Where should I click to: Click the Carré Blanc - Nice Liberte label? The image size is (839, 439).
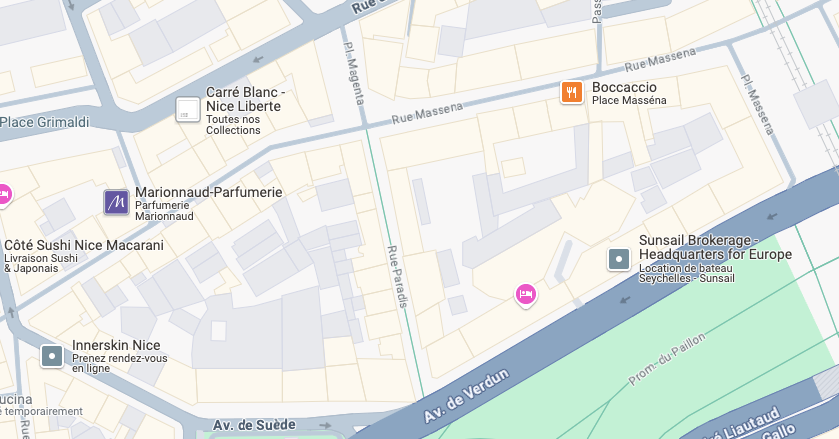click(245, 99)
